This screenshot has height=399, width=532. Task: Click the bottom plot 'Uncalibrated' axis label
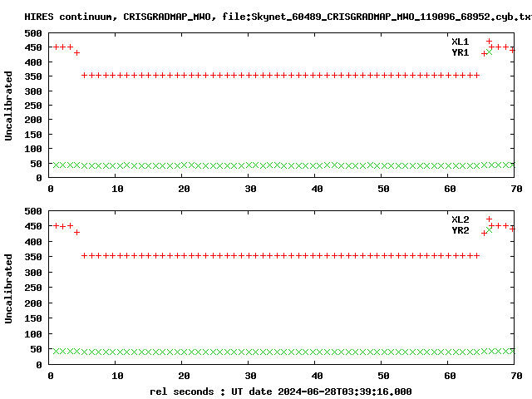click(x=8, y=288)
